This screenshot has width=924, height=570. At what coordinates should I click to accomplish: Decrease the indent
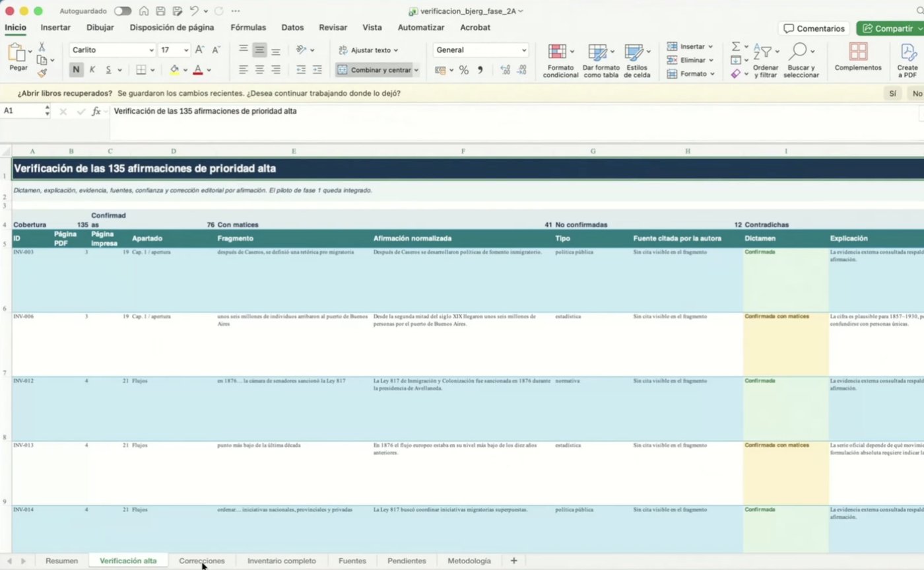click(301, 69)
